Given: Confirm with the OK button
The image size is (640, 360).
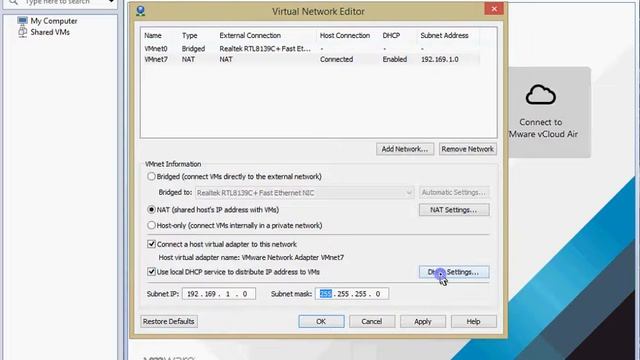Looking at the screenshot, I should (x=321, y=321).
